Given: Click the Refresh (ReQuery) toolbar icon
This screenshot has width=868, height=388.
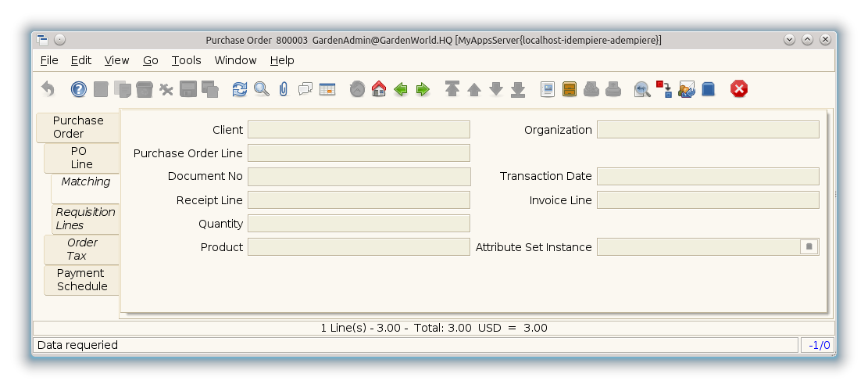Looking at the screenshot, I should 240,89.
